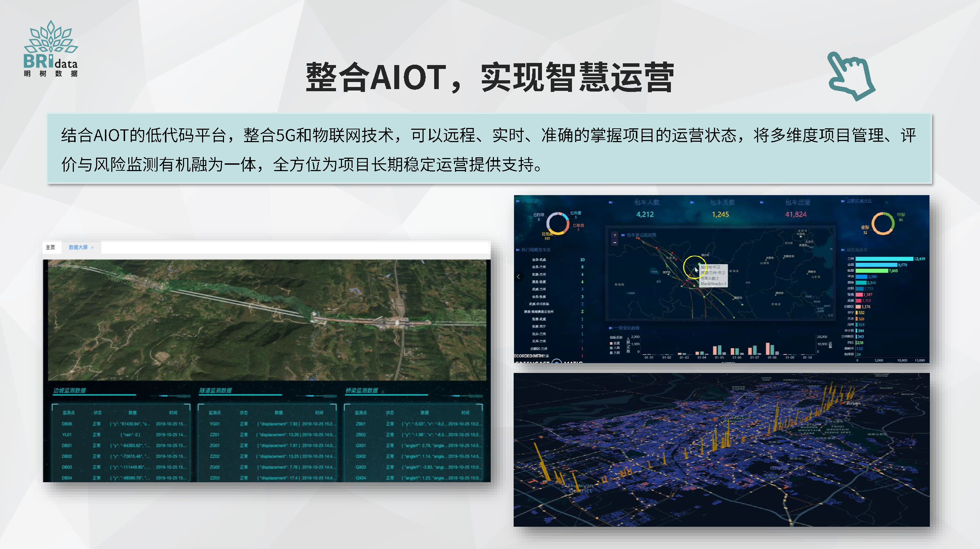Select the 金昌-兰州 route row

click(x=558, y=267)
